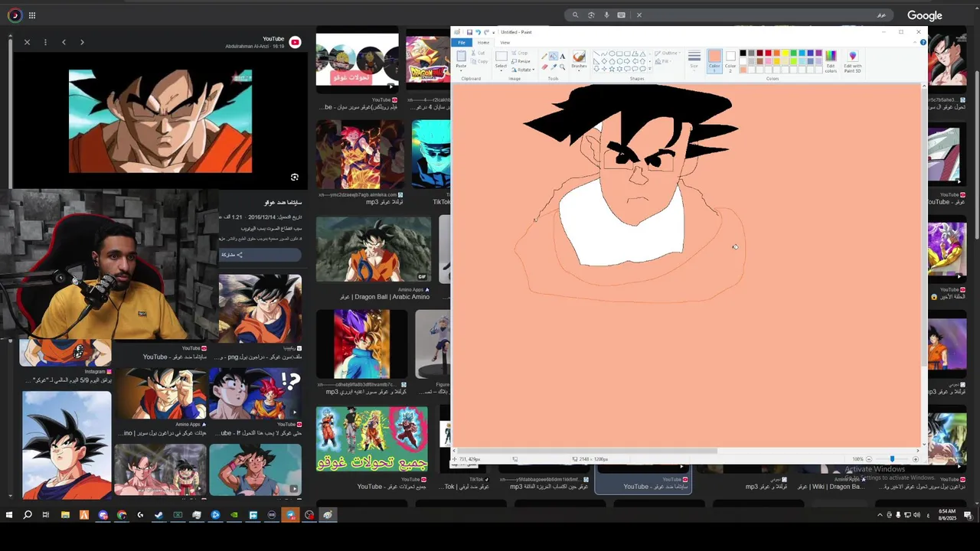Open the Paste dropdown arrow
Viewport: 980px width, 551px height.
click(x=461, y=70)
